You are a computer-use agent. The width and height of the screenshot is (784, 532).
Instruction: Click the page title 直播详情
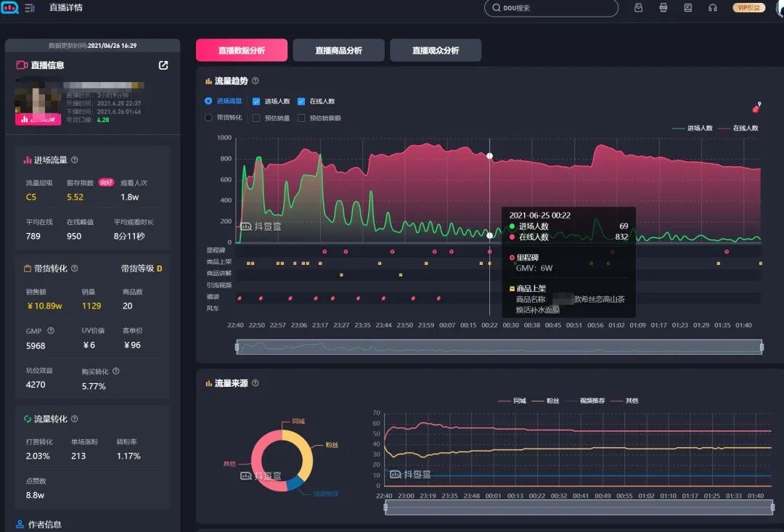pos(66,7)
